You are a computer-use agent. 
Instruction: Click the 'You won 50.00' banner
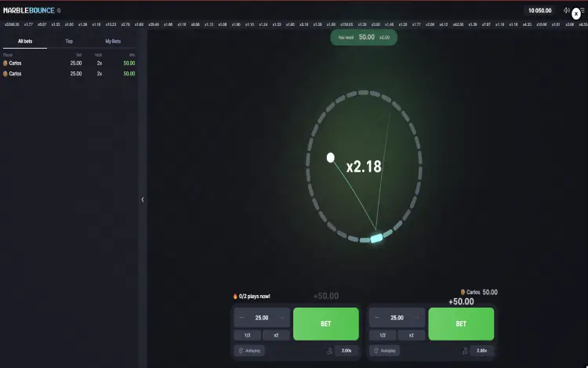click(x=364, y=37)
